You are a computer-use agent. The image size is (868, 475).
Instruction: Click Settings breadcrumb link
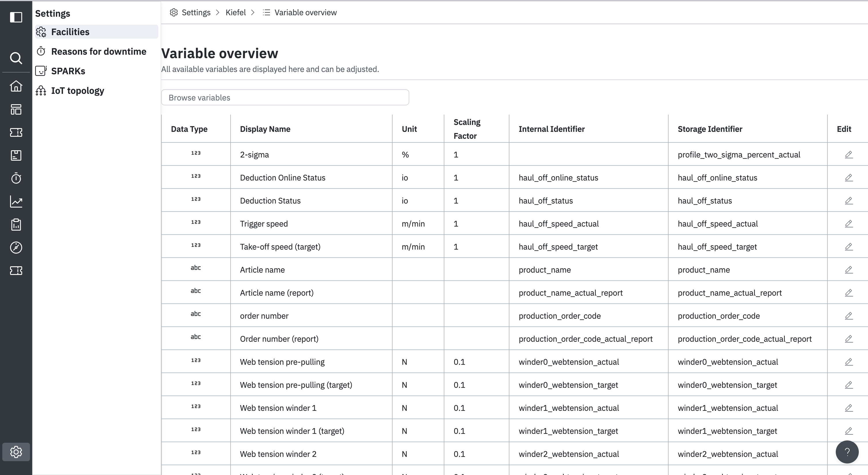(x=196, y=12)
